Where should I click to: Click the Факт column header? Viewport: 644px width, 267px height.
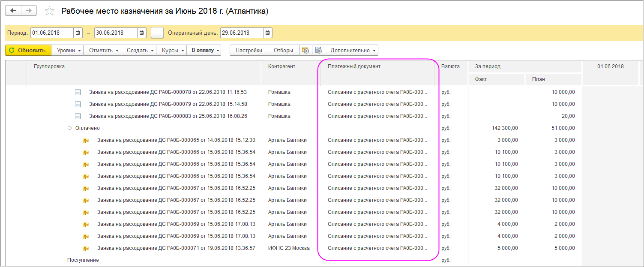[497, 79]
